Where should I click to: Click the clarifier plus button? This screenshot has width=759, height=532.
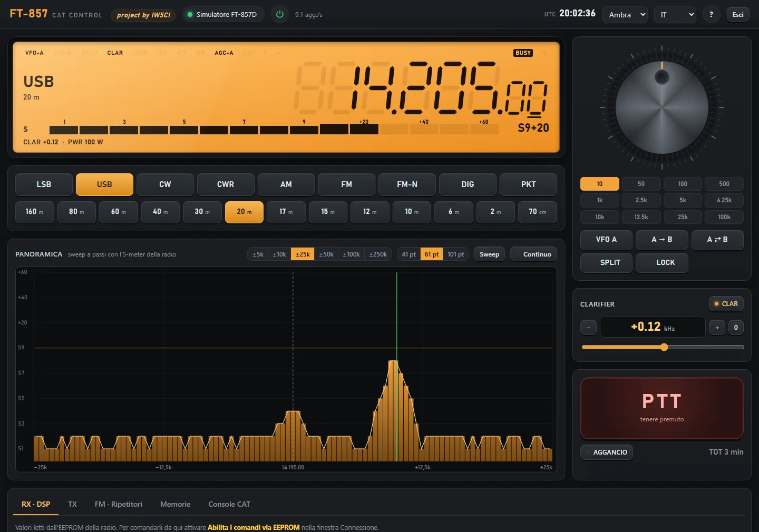pyautogui.click(x=717, y=328)
